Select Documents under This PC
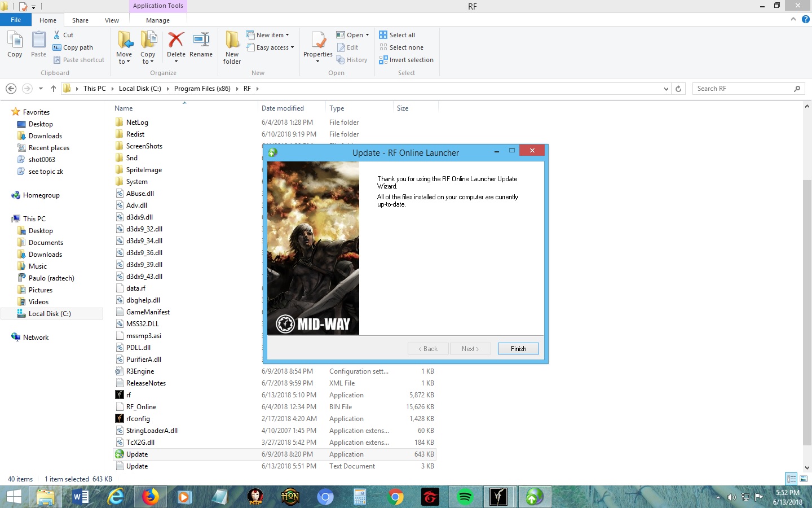Image resolution: width=812 pixels, height=508 pixels. click(46, 243)
